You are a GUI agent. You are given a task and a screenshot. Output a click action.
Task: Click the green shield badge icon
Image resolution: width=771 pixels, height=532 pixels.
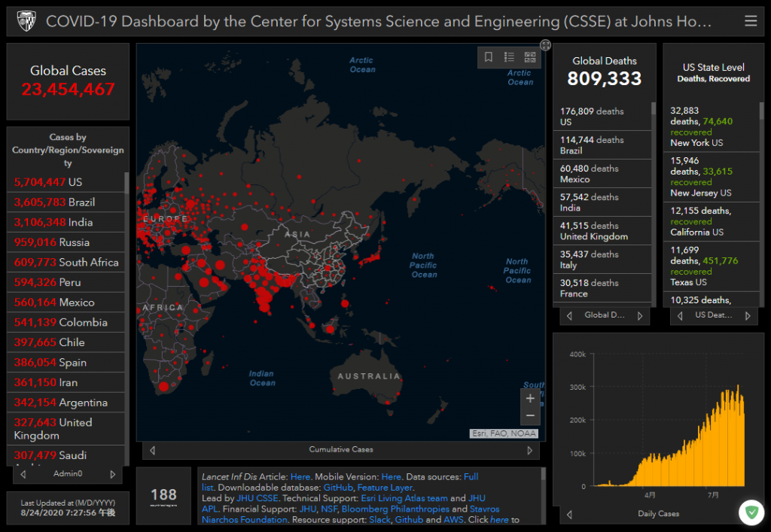751,512
